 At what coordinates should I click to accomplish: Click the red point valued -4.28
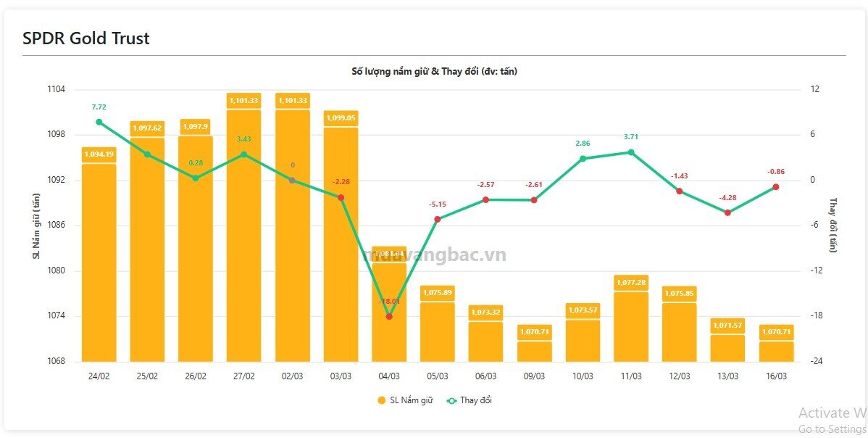coord(727,212)
